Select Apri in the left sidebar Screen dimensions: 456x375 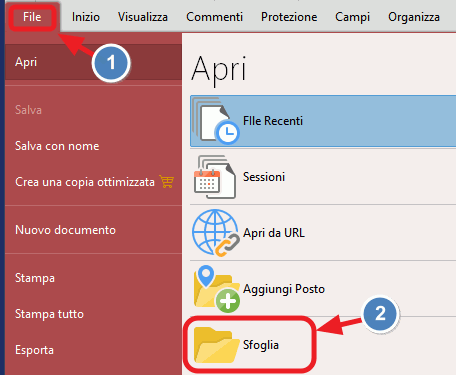94,62
